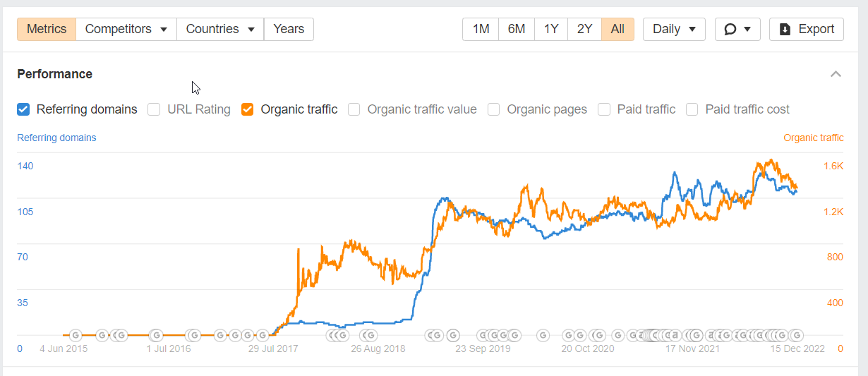
Task: Enable the Organic traffic value checkbox
Action: point(354,109)
